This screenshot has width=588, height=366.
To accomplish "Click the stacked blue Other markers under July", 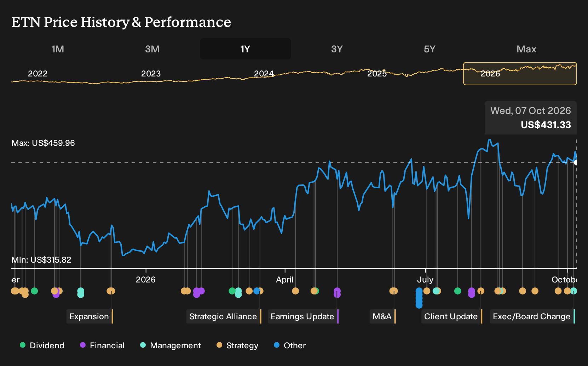I will 419,298.
